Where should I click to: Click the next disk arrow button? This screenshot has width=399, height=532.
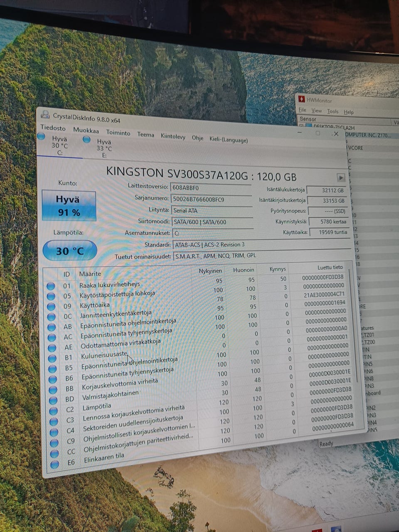point(341,177)
